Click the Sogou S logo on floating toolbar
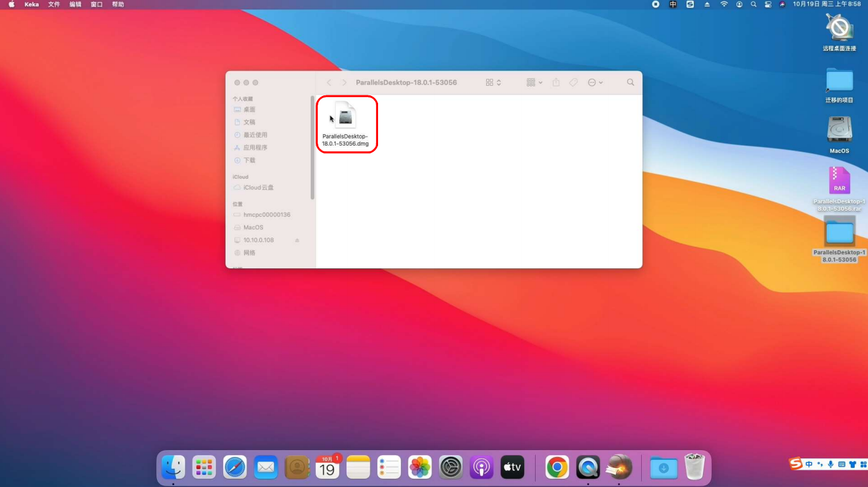 (x=796, y=464)
